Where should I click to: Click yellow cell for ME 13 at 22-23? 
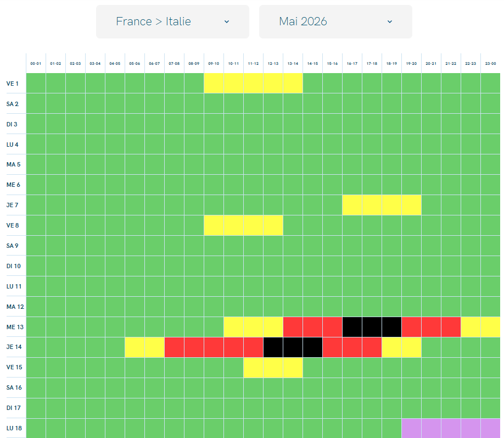471,327
